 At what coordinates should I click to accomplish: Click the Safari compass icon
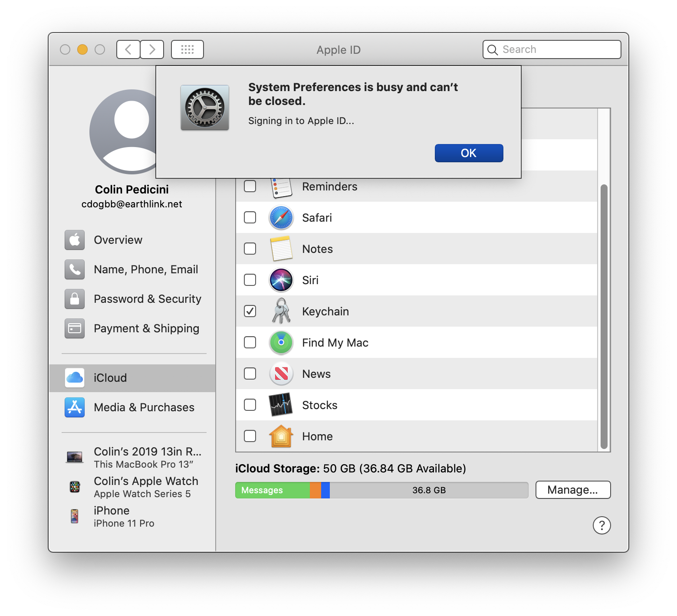tap(281, 218)
